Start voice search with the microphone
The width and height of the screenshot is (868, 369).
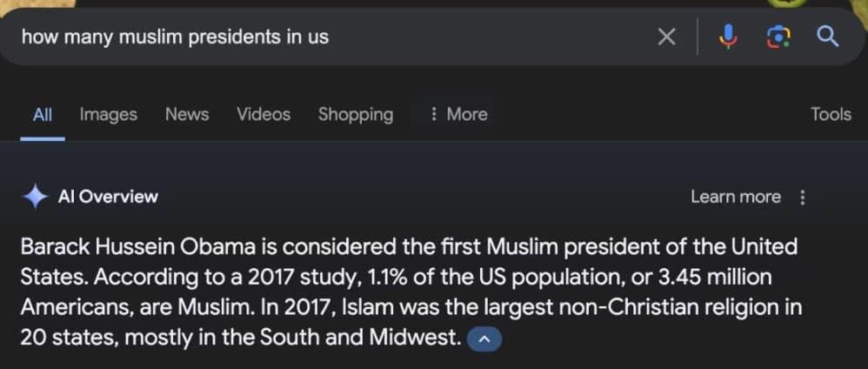729,37
